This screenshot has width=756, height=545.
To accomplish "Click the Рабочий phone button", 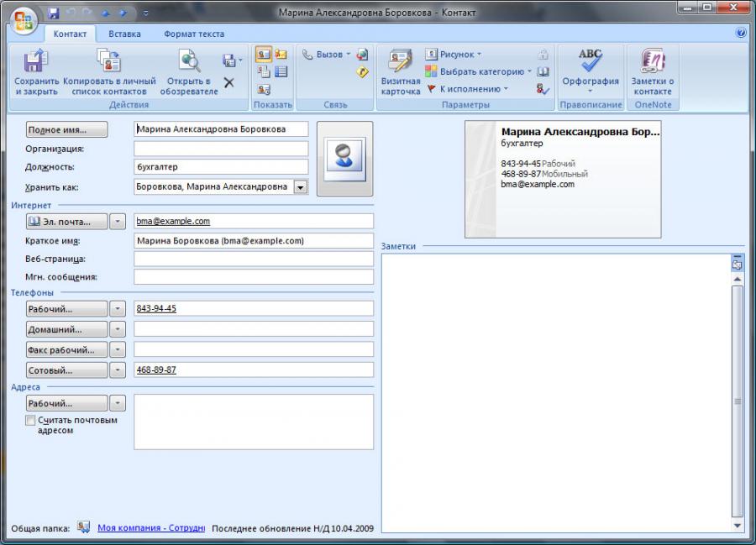I will 66,309.
